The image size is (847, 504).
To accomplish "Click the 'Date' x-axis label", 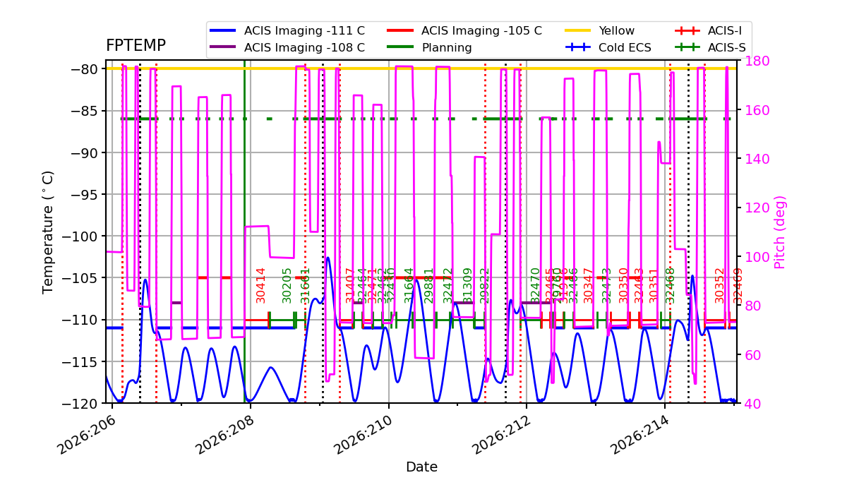I will click(x=421, y=467).
